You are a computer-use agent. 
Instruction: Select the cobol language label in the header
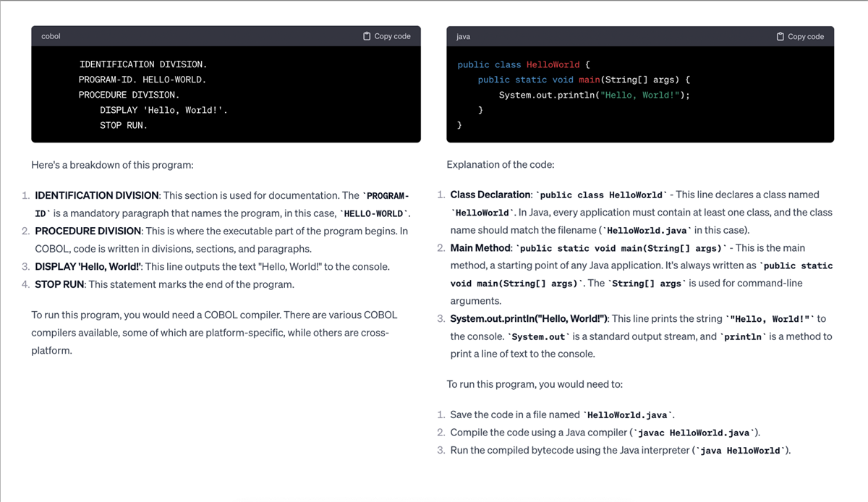pos(50,36)
